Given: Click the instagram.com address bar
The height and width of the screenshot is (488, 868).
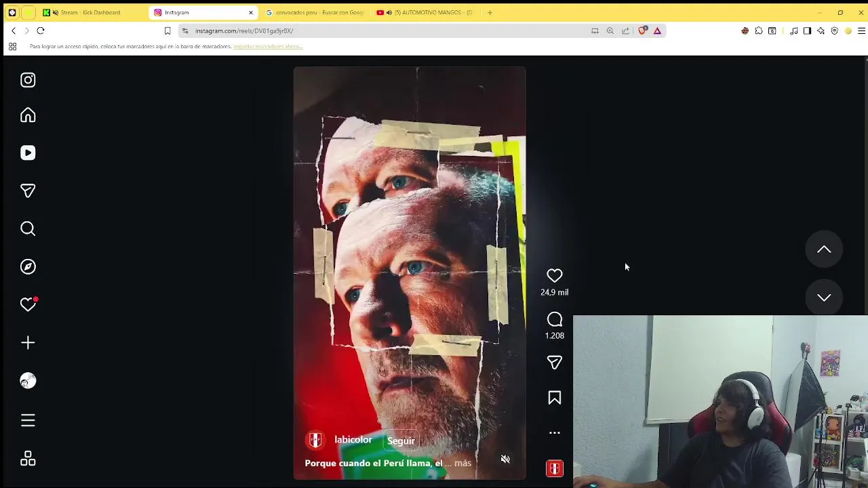Looking at the screenshot, I should (x=387, y=30).
